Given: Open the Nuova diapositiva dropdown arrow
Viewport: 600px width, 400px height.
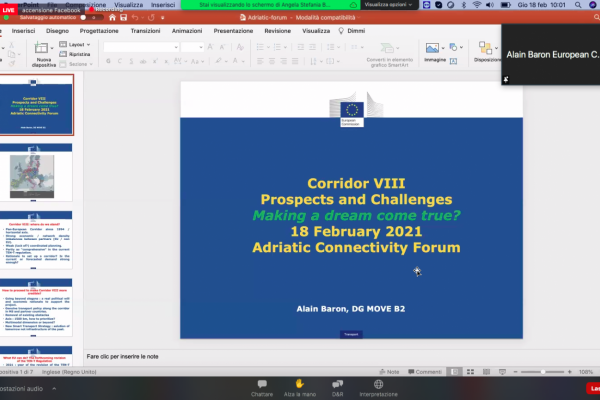Looking at the screenshot, I should 52,48.
